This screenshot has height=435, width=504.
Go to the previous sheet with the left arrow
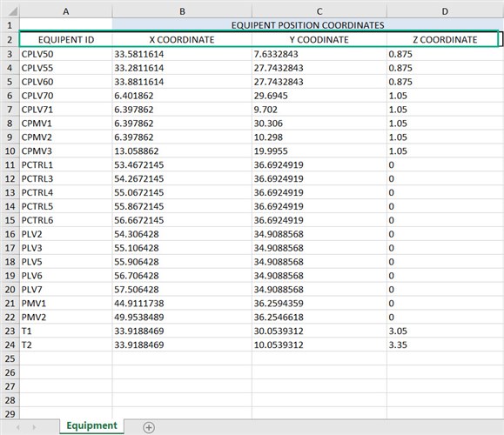(x=18, y=427)
